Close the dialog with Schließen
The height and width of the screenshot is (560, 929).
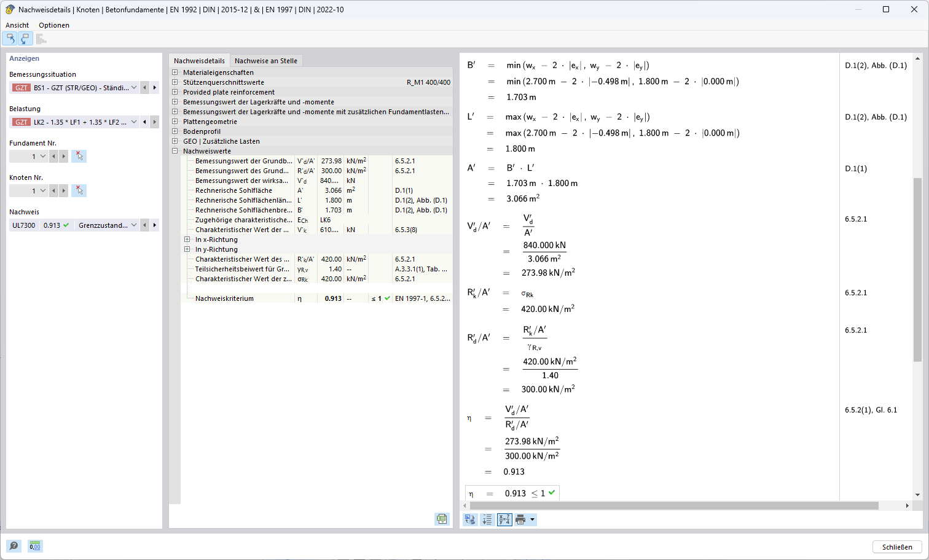897,546
